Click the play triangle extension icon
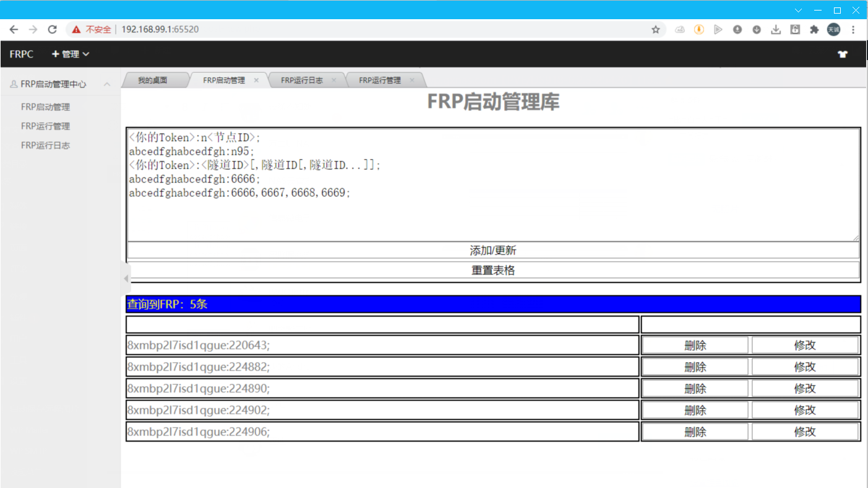Viewport: 868px width, 488px height. tap(718, 30)
